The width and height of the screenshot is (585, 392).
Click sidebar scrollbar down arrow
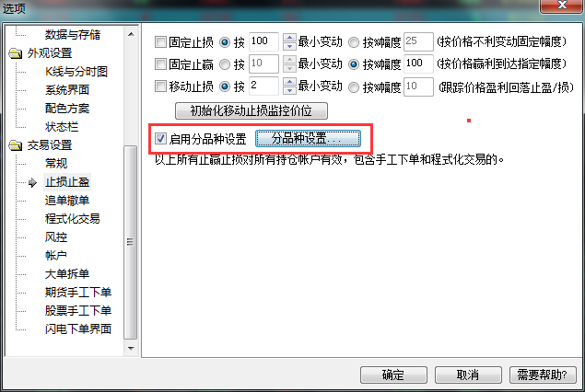point(131,349)
